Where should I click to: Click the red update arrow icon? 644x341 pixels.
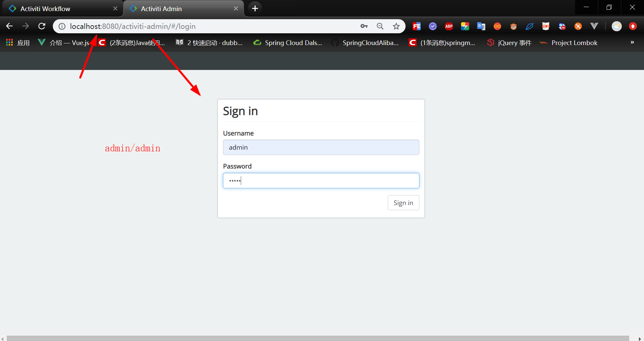coord(633,26)
